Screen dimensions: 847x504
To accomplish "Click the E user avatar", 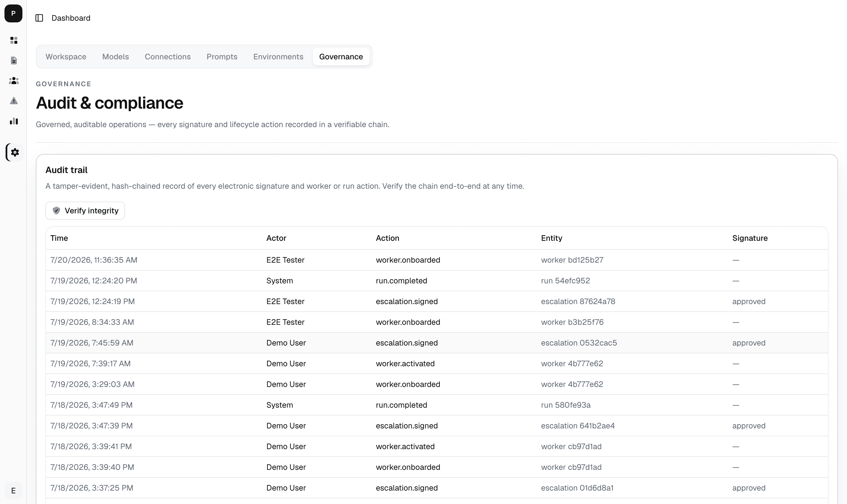I will tap(13, 490).
